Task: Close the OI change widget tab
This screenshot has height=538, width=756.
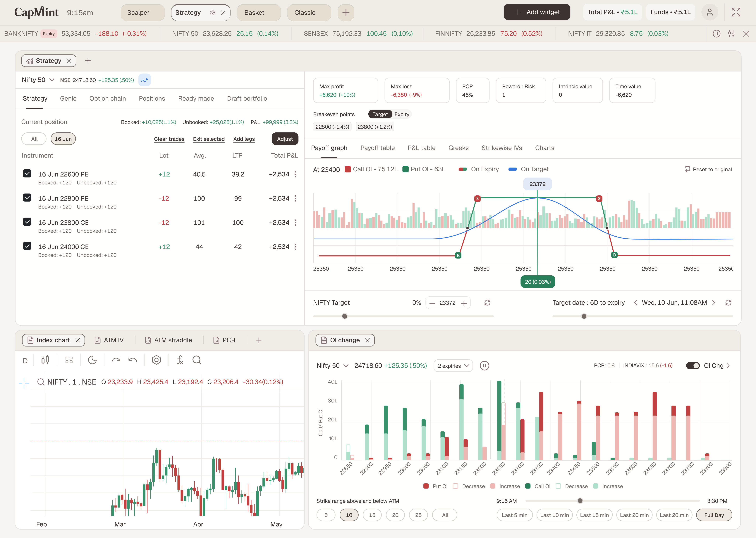Action: click(x=367, y=340)
